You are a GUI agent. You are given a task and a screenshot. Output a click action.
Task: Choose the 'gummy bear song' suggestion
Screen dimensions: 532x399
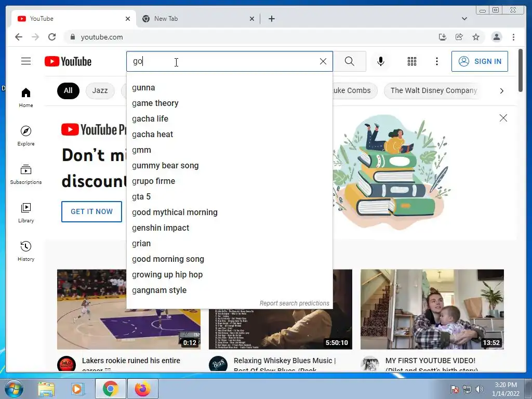(x=229, y=166)
